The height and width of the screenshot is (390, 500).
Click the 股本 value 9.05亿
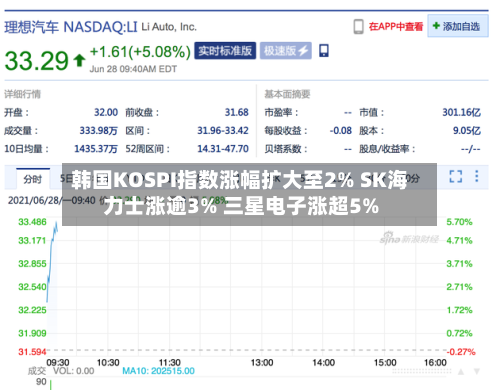(467, 131)
